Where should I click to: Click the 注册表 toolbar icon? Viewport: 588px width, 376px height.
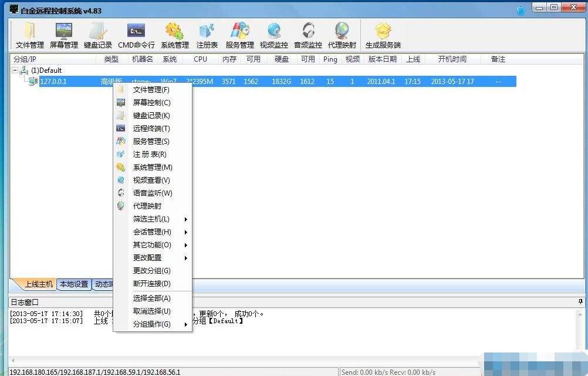click(x=207, y=35)
